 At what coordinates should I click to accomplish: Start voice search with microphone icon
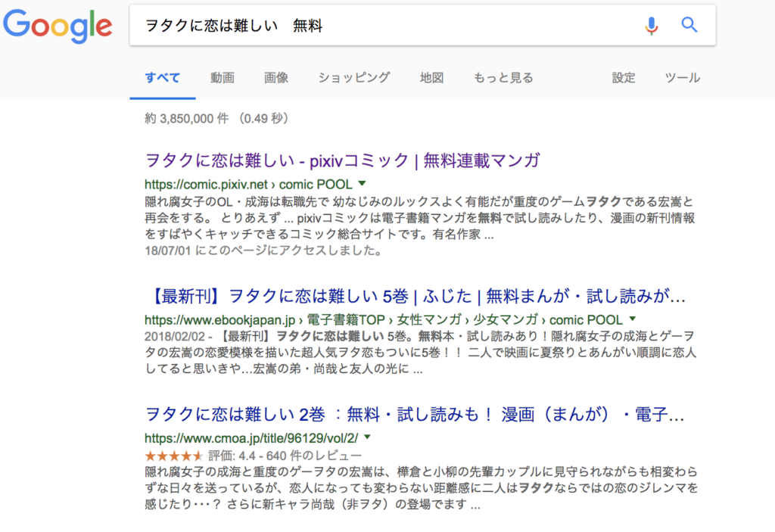pyautogui.click(x=652, y=25)
